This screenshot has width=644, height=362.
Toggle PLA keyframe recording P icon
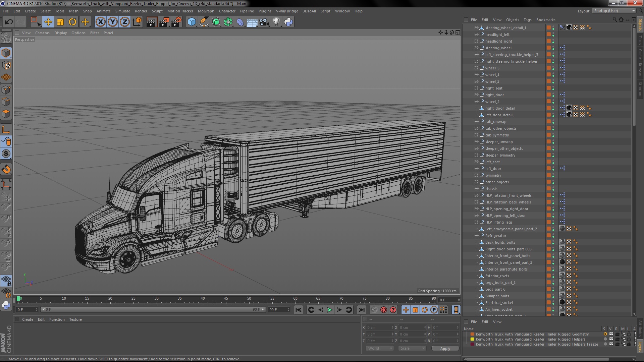(x=434, y=310)
